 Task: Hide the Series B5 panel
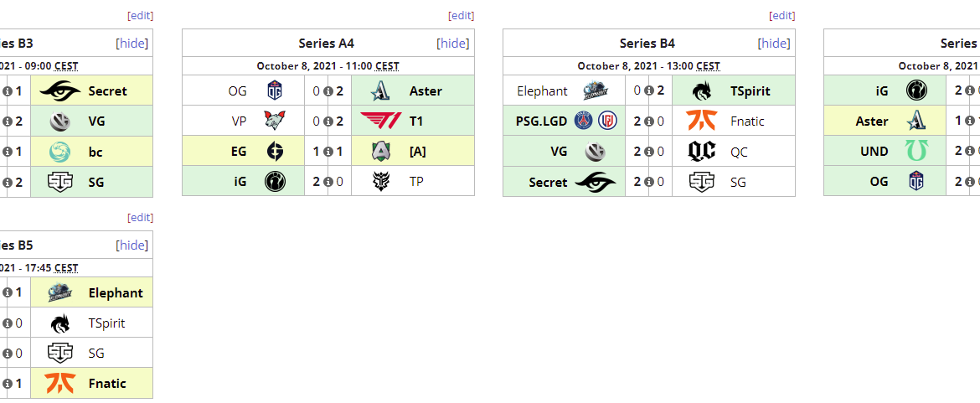tap(132, 245)
